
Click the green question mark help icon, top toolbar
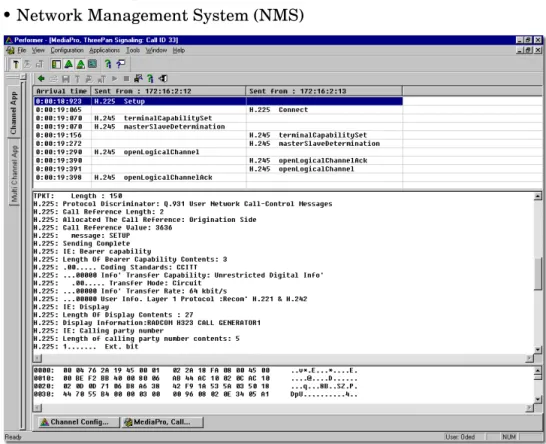pyautogui.click(x=108, y=64)
